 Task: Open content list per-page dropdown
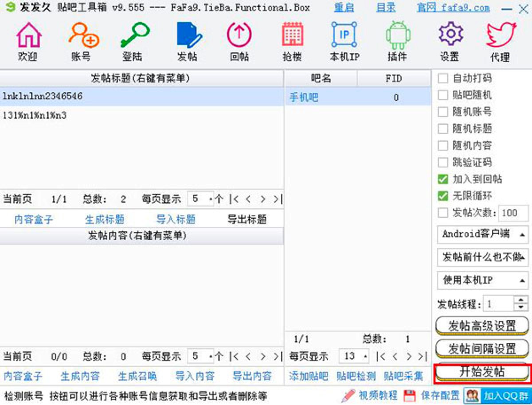(200, 356)
